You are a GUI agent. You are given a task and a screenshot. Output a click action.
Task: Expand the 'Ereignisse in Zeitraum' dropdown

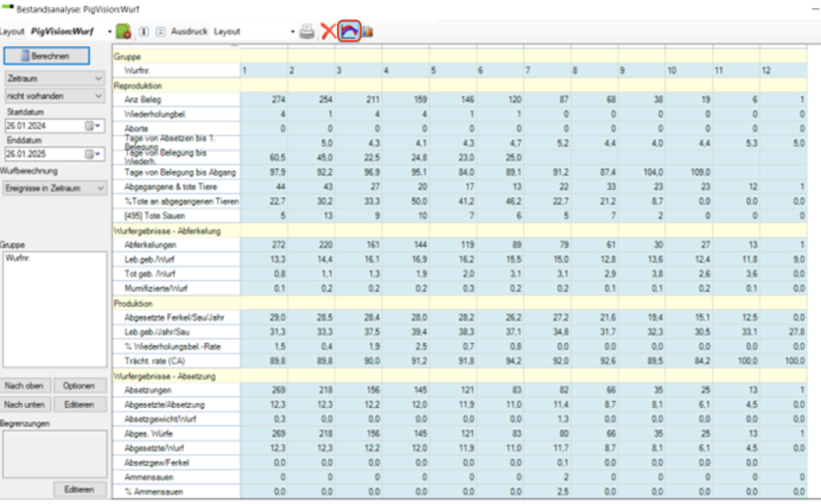101,188
